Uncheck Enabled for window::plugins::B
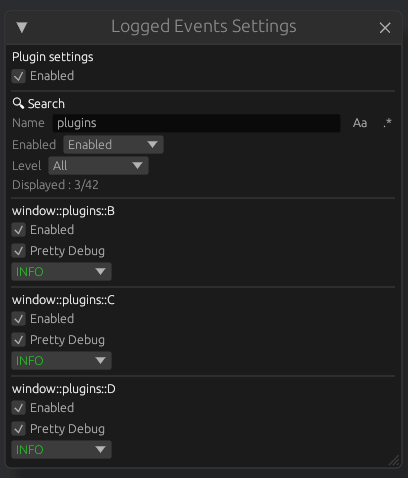 pos(19,230)
